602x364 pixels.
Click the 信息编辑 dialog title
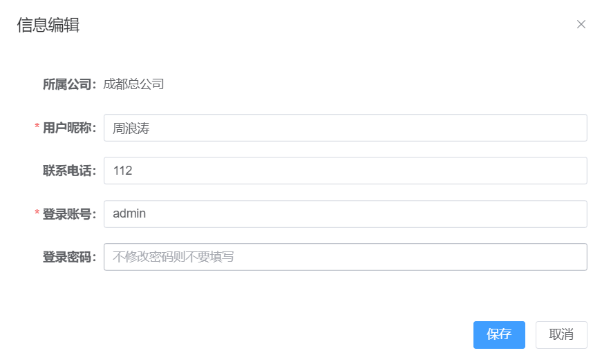(x=48, y=25)
